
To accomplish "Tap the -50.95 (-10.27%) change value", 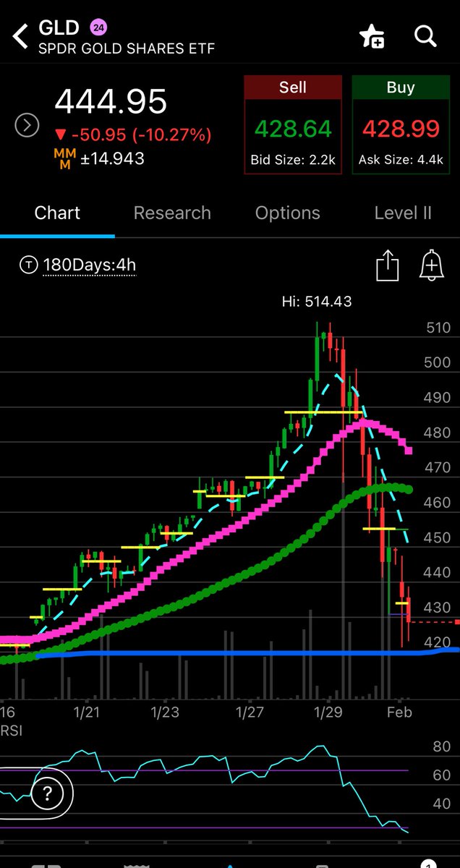I will pyautogui.click(x=133, y=135).
